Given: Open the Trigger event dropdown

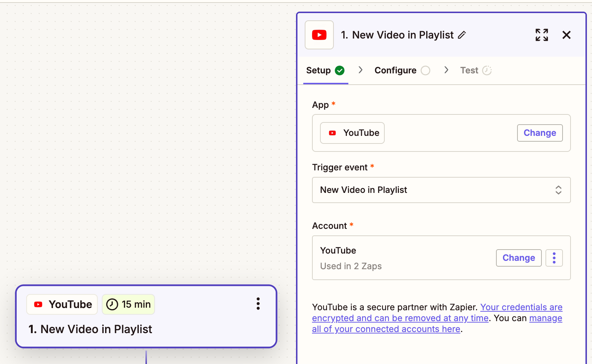Looking at the screenshot, I should (441, 190).
